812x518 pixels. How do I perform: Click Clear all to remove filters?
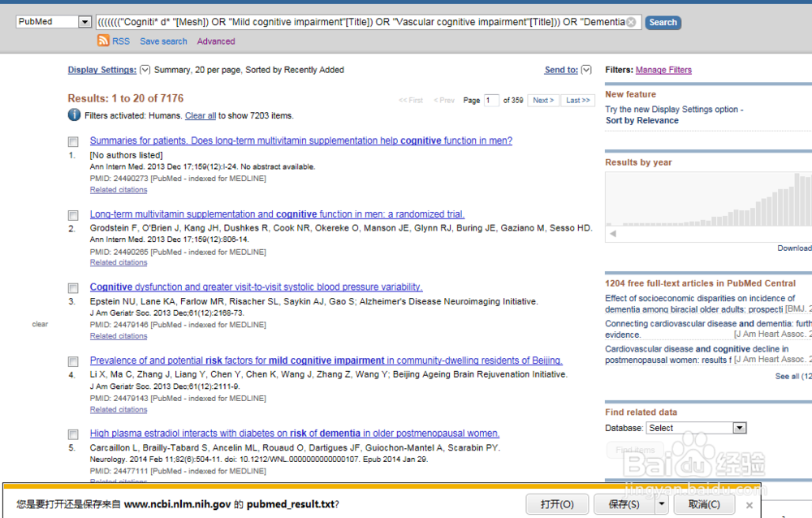click(201, 115)
